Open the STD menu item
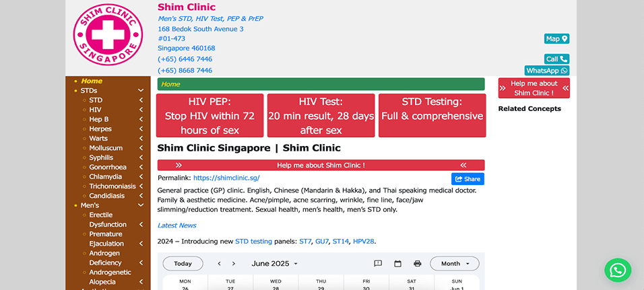The width and height of the screenshot is (644, 290). point(96,100)
